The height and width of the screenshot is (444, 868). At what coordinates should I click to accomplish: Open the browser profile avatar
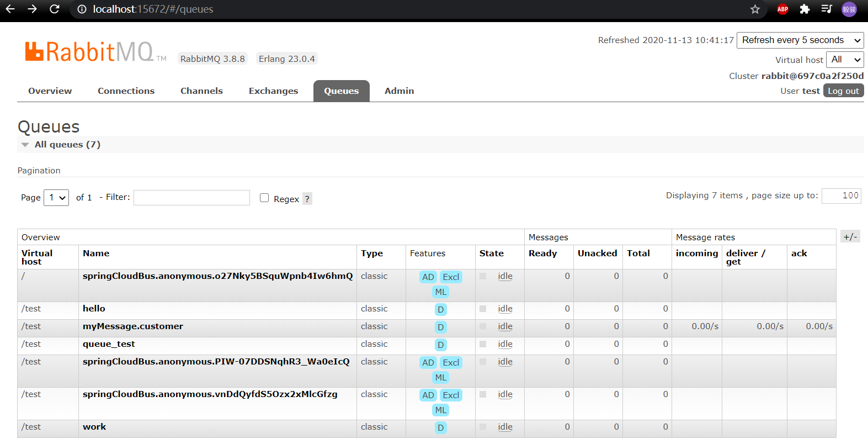[x=849, y=9]
